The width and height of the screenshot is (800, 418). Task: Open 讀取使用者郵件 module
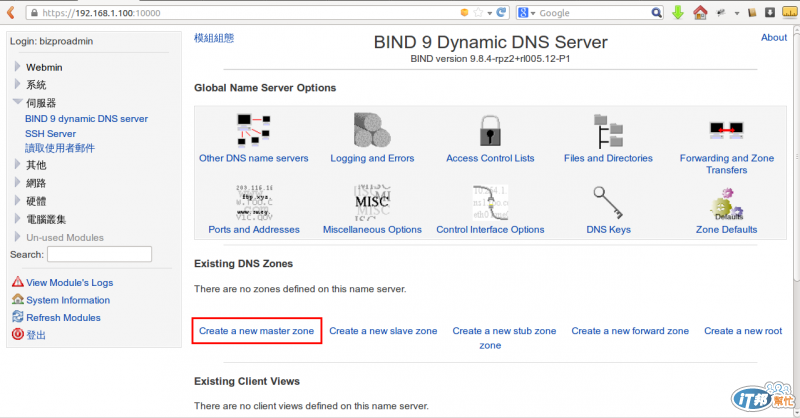pyautogui.click(x=60, y=148)
